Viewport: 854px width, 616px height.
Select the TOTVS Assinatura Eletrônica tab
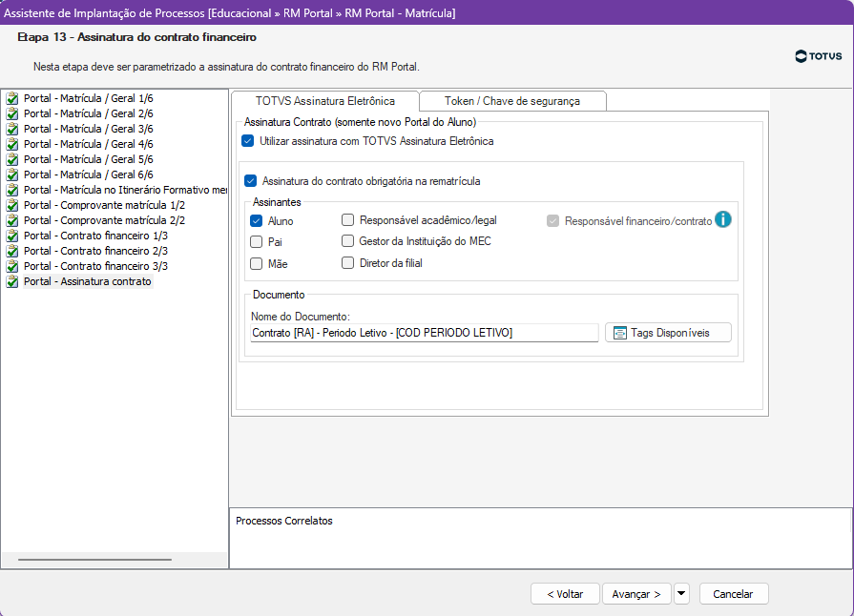click(325, 101)
